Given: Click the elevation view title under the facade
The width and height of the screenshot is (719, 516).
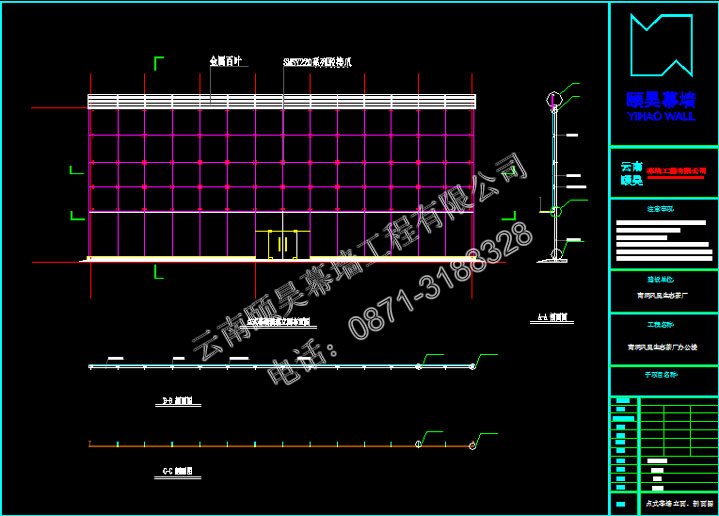Looking at the screenshot, I should 278,323.
